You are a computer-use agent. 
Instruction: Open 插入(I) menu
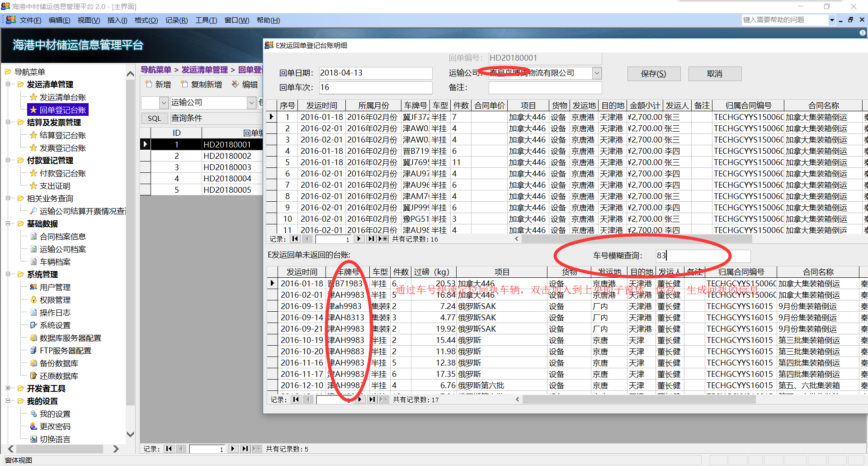tap(117, 20)
